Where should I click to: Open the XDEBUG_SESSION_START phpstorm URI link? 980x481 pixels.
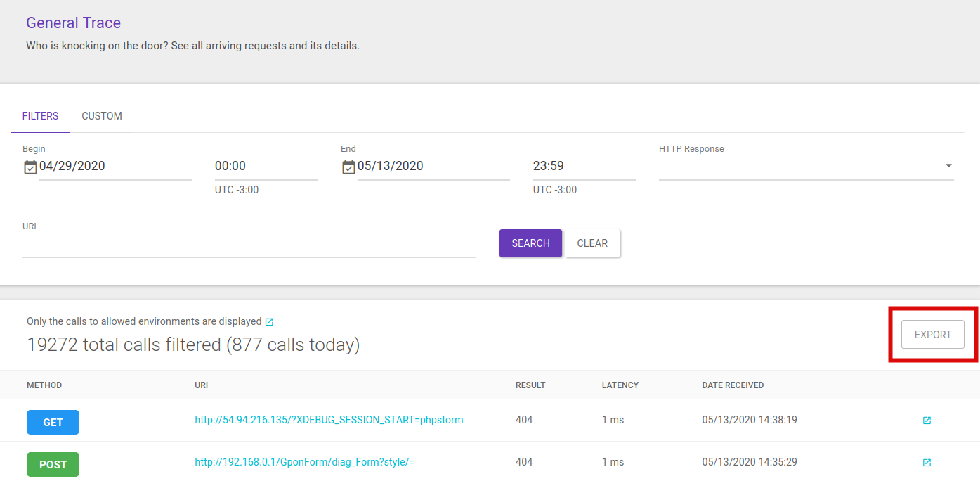tap(329, 420)
